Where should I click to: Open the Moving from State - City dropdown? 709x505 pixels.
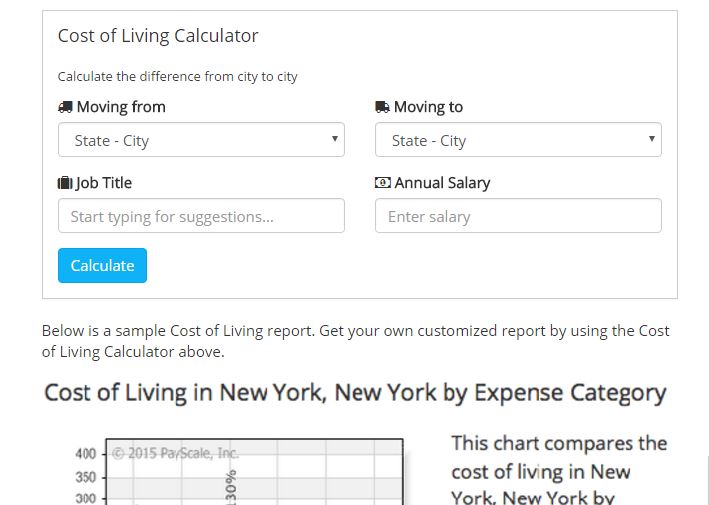[201, 140]
